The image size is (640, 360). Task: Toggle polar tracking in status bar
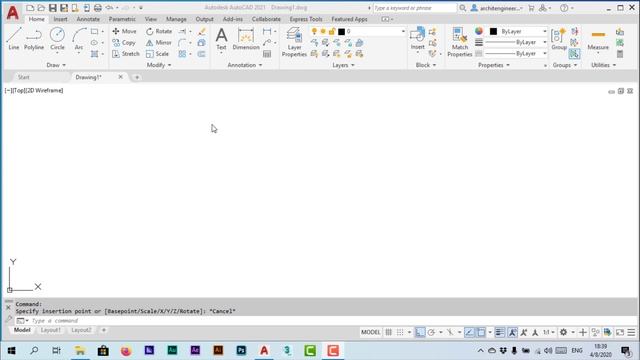point(431,332)
